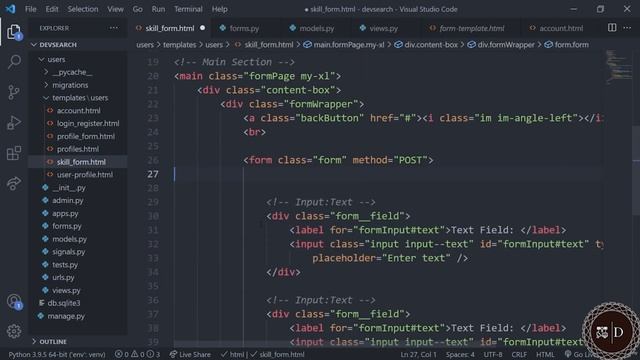Open the Run and Debug view
640x360 pixels.
click(14, 122)
